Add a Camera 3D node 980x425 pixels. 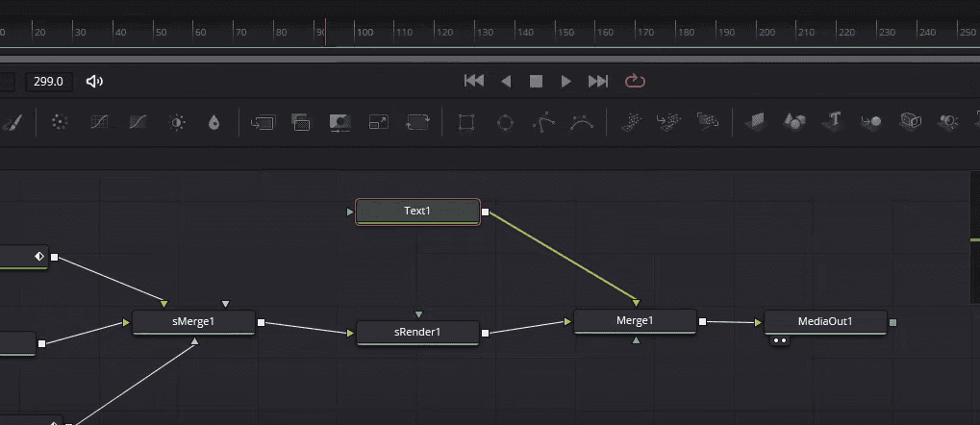(911, 121)
